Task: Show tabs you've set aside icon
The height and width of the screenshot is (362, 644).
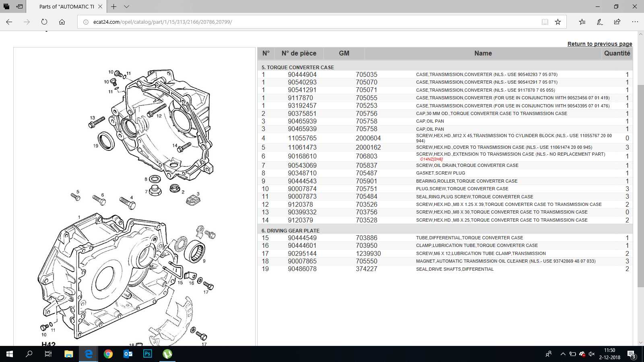Action: click(6, 6)
